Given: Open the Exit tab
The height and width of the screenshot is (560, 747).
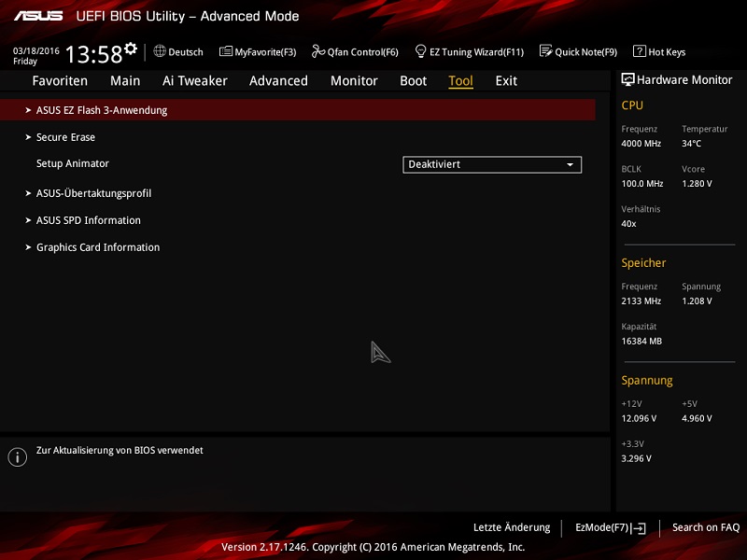Looking at the screenshot, I should (x=506, y=81).
